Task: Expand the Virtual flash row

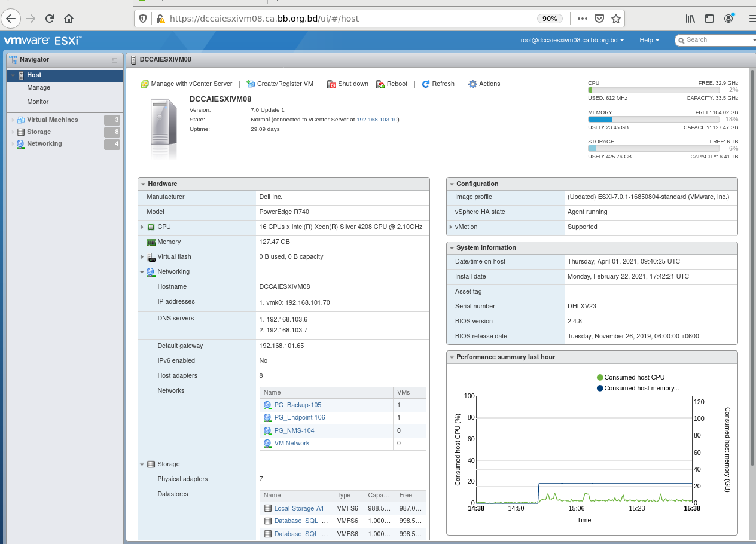Action: click(142, 257)
